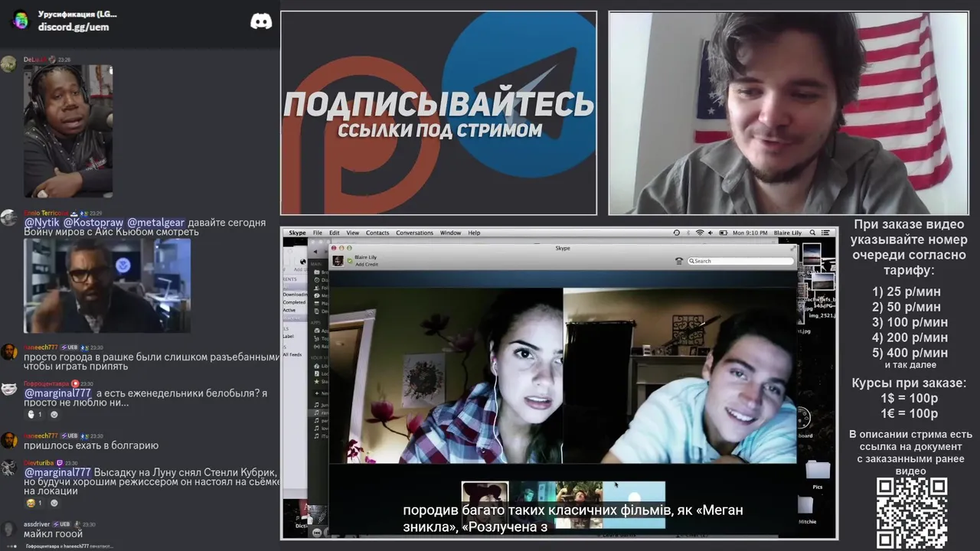Screen dimensions: 980x551
Task: Open the attached image of man with glasses
Action: point(107,285)
